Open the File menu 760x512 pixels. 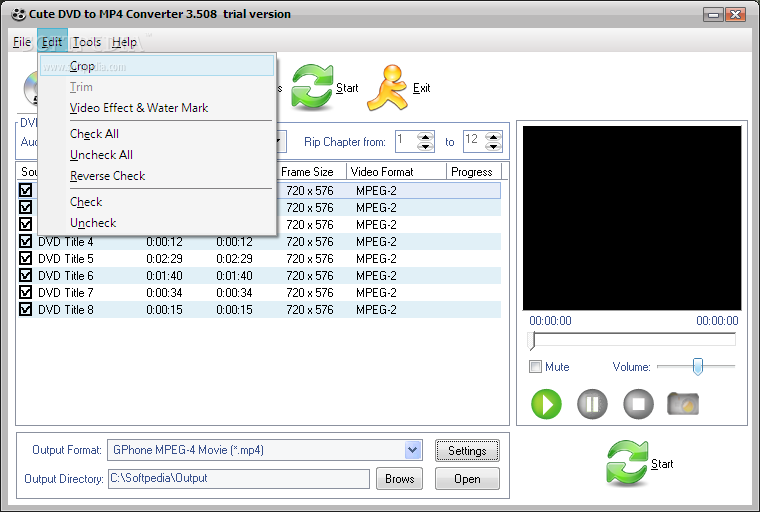(22, 42)
